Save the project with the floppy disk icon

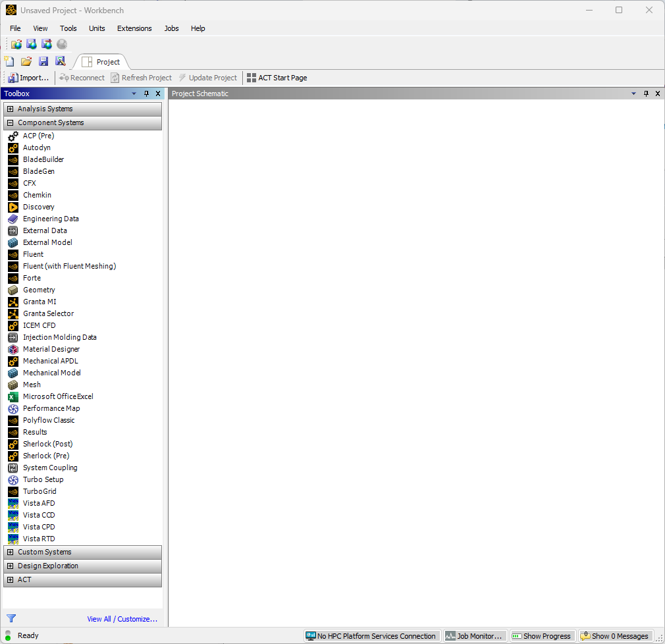click(x=43, y=61)
